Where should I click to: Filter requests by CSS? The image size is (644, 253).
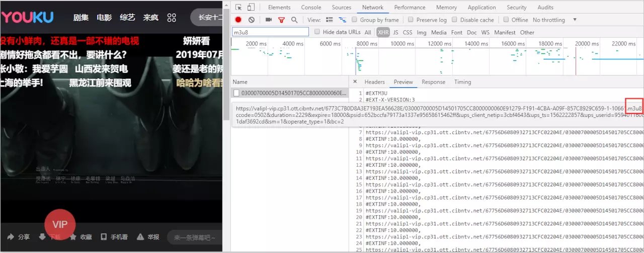[408, 32]
